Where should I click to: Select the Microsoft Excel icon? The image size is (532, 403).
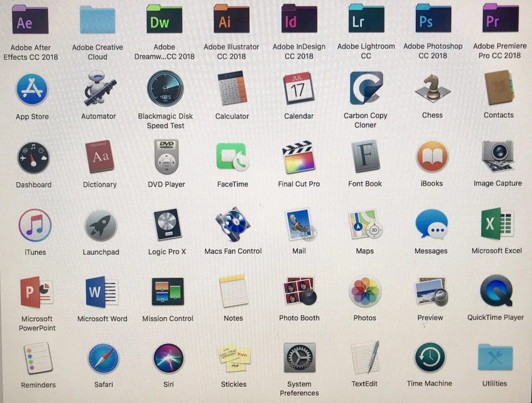pyautogui.click(x=497, y=224)
